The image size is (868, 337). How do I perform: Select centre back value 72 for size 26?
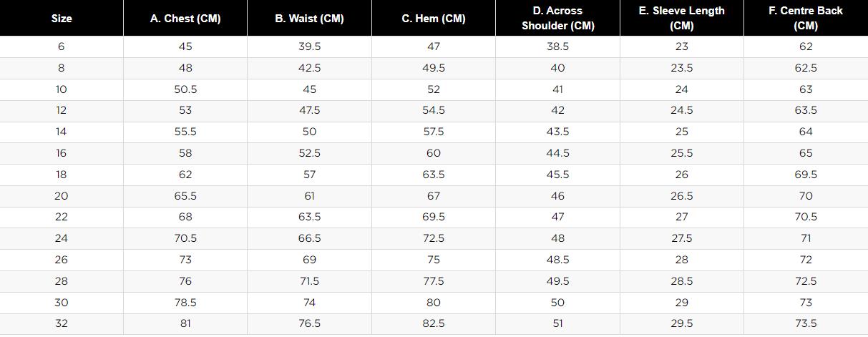point(806,260)
